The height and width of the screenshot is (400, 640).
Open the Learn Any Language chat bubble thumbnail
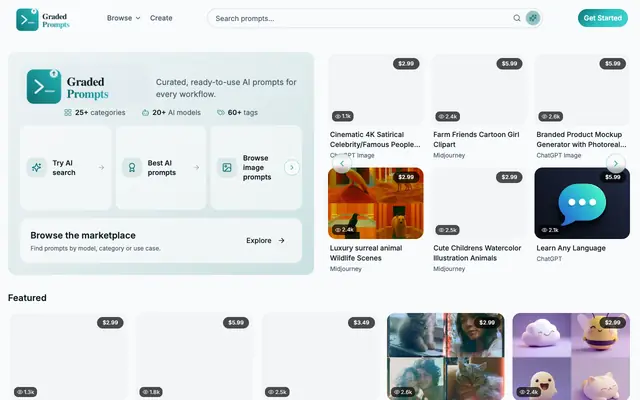click(x=582, y=203)
